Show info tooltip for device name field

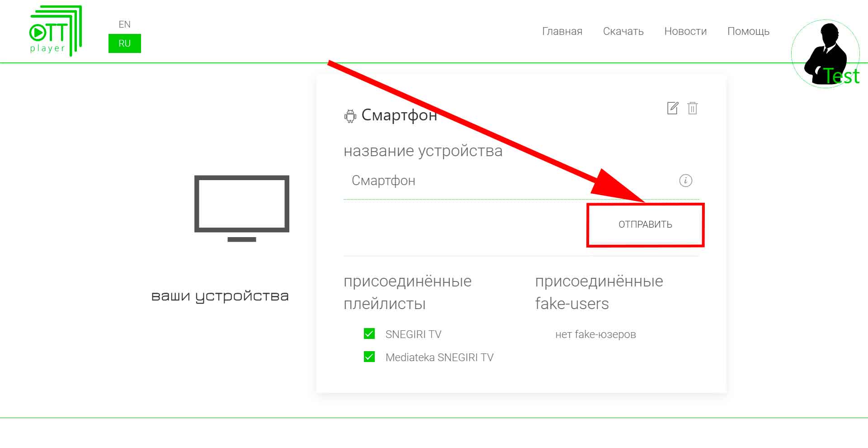(x=685, y=181)
